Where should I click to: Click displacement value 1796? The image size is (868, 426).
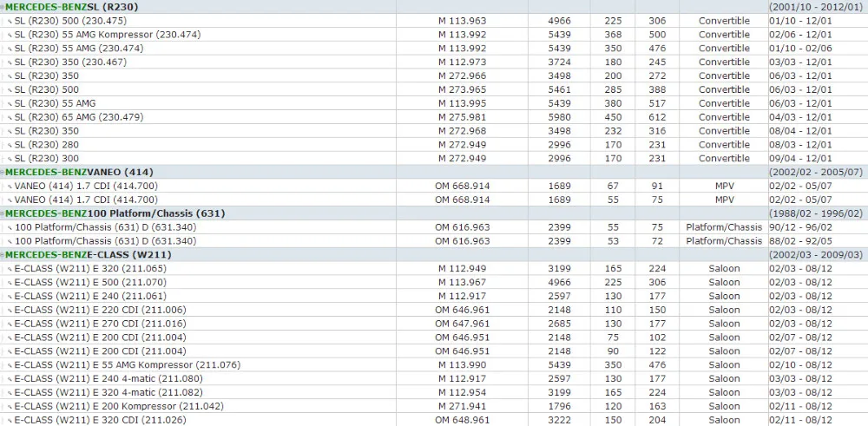pos(559,407)
